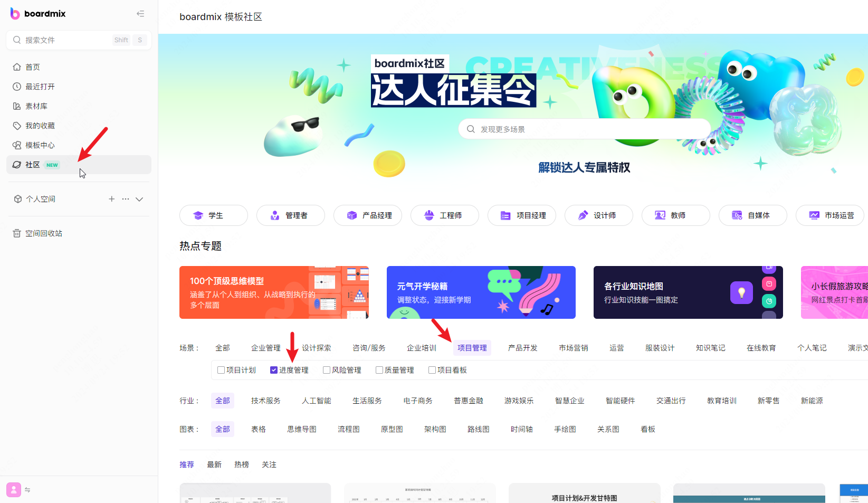Open 空间回收站 trash icon
Viewport: 868px width, 503px height.
(17, 233)
